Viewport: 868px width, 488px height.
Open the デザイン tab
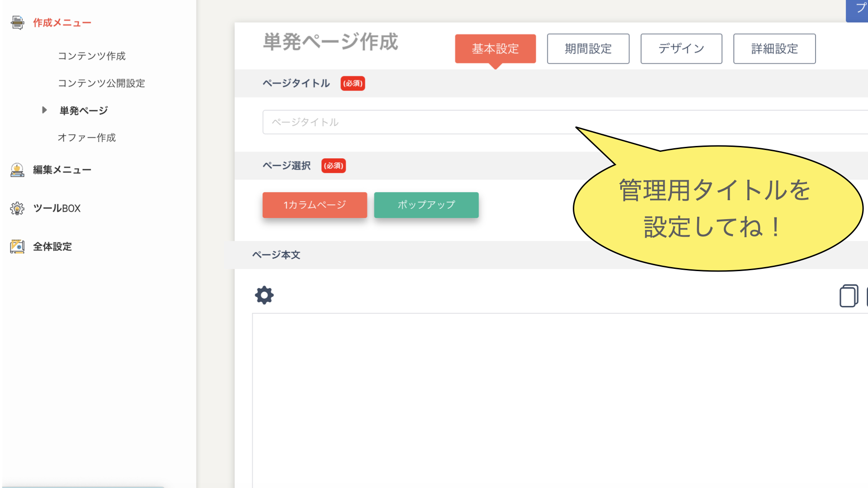681,48
